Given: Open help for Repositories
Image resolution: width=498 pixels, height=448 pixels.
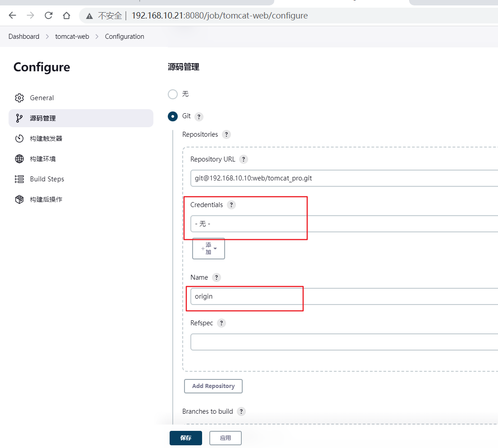Looking at the screenshot, I should (x=226, y=135).
